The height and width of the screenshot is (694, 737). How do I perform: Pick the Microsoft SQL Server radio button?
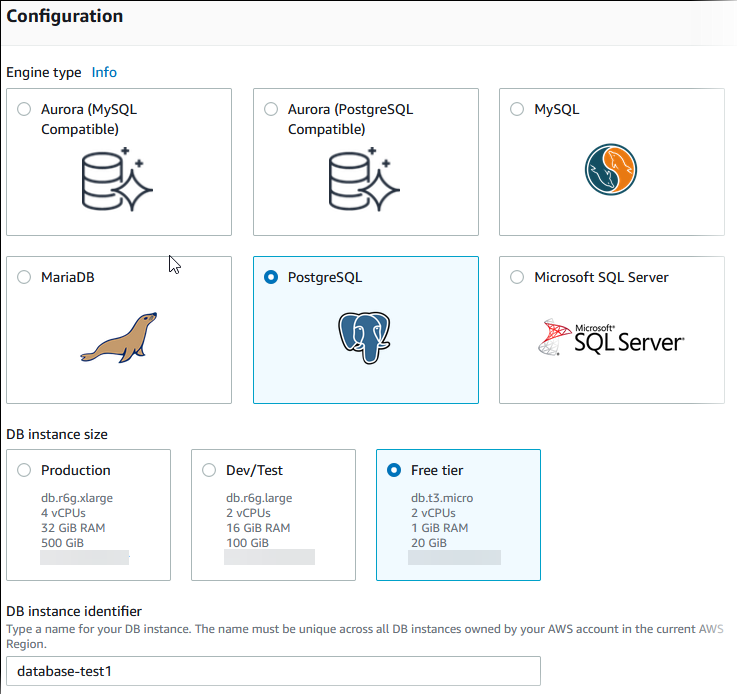[517, 278]
